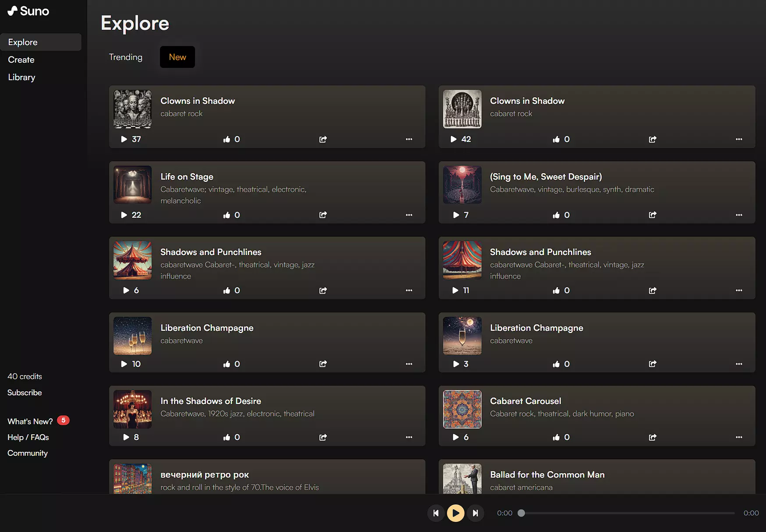The image size is (766, 532).
Task: Share the Sing to Me, Sweet Despair song
Action: tap(653, 215)
